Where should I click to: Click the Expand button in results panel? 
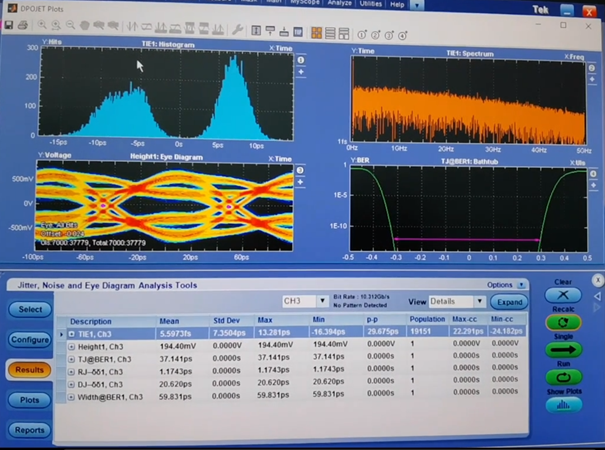tap(508, 301)
